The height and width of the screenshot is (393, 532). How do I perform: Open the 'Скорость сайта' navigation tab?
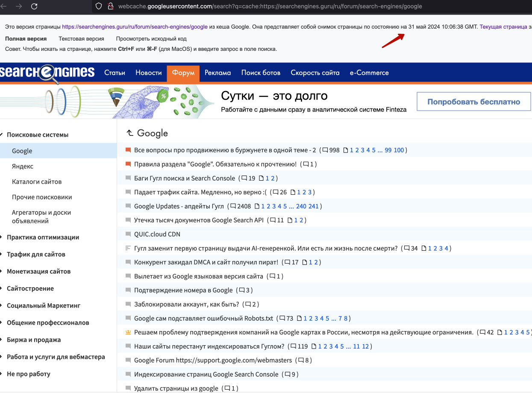(315, 73)
